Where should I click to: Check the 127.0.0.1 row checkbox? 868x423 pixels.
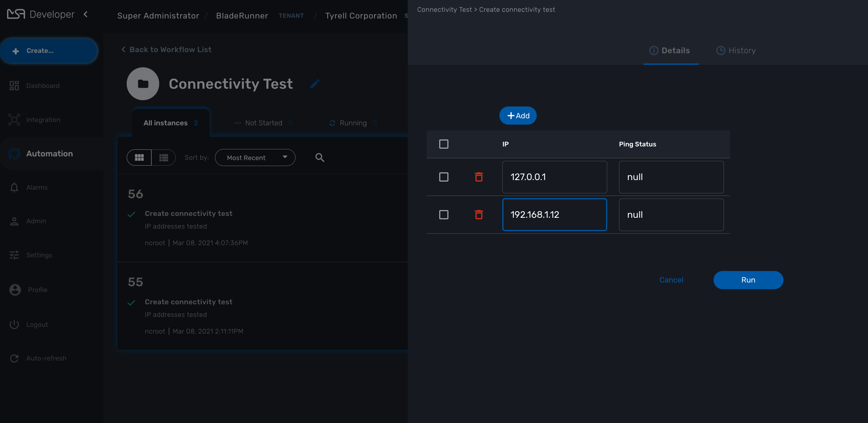(444, 177)
